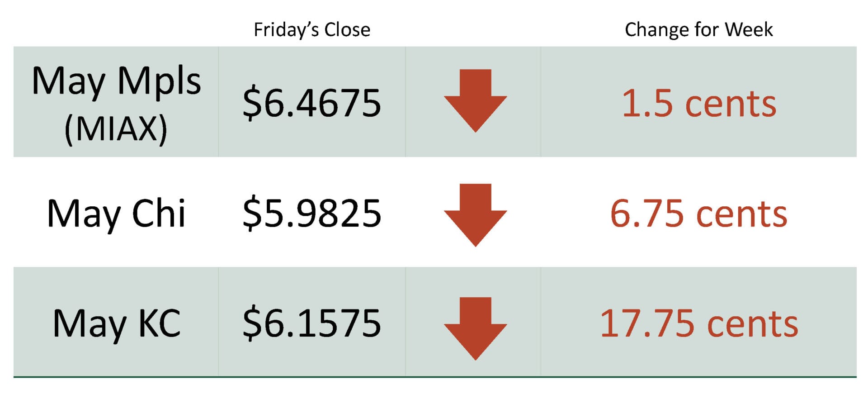Select the May Mpls row label
Viewport: 868px width, 394px height.
point(116,81)
